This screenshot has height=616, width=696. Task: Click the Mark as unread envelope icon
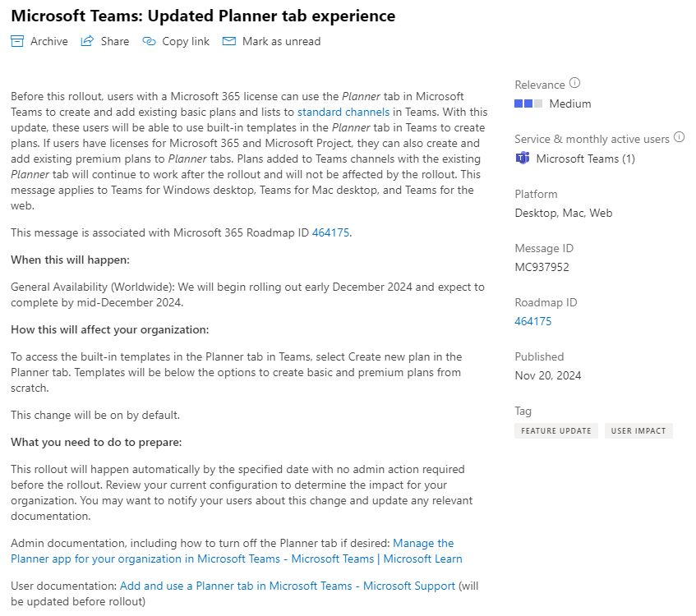coord(228,40)
